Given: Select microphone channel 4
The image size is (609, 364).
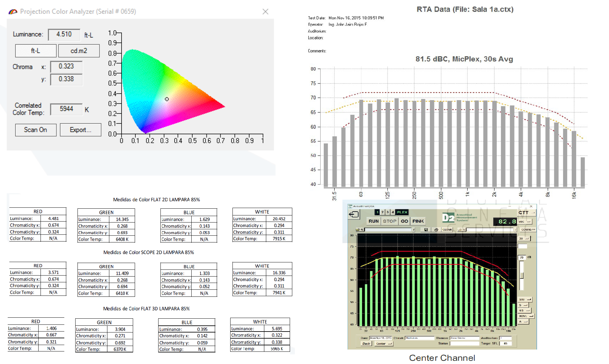Looking at the screenshot, I should (x=393, y=212).
